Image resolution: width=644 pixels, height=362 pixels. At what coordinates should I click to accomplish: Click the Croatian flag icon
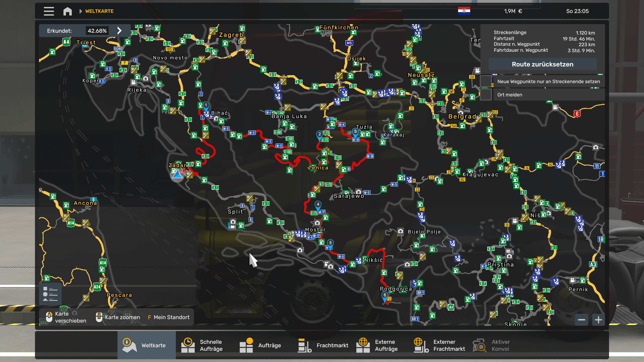point(464,11)
